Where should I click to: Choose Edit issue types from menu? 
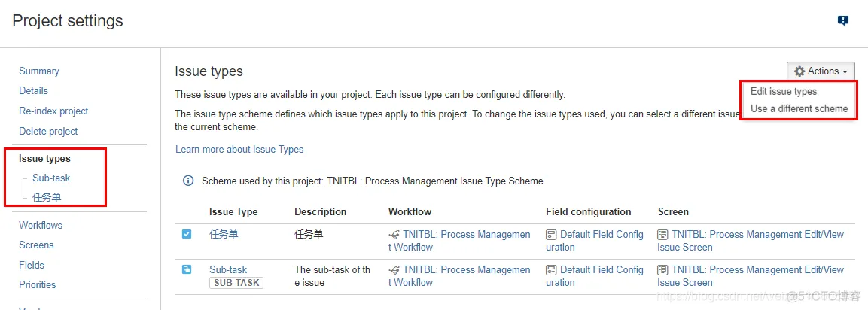pos(783,91)
